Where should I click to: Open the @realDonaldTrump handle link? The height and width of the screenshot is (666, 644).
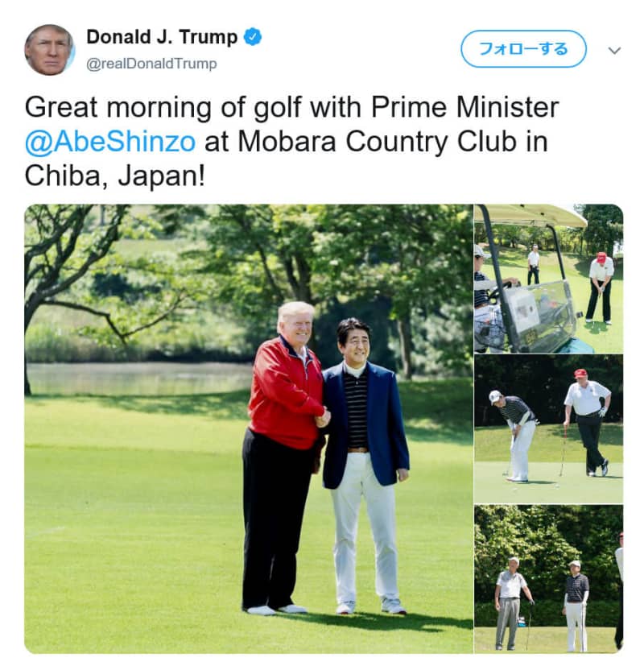151,64
